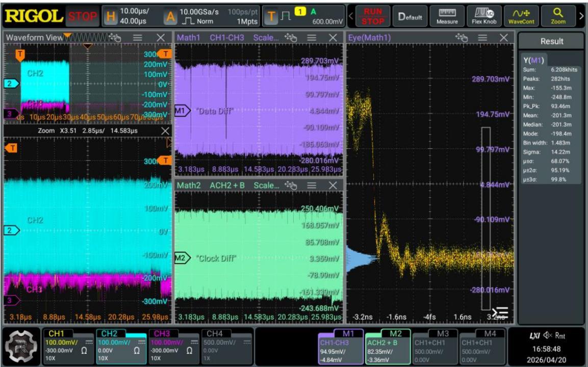The image size is (588, 367).
Task: Open the Math2 window hamburger menu
Action: tap(312, 185)
